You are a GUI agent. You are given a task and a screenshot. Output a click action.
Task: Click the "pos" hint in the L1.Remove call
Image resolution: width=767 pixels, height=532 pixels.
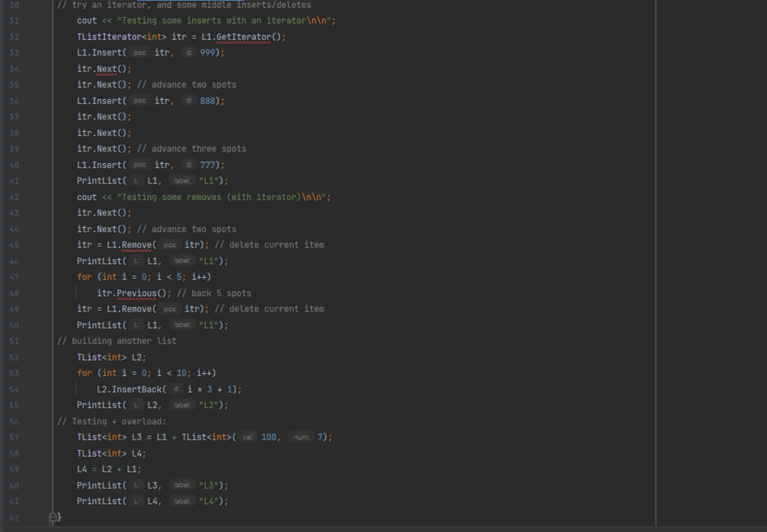click(x=170, y=244)
